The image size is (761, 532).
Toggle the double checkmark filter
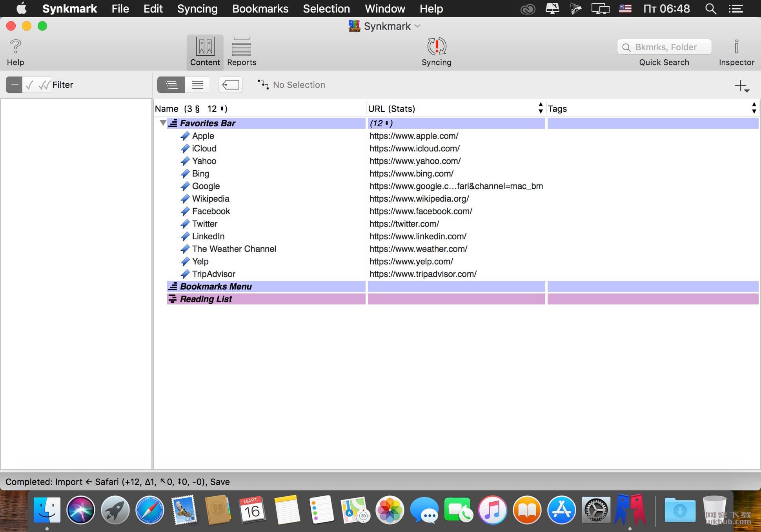[x=44, y=85]
